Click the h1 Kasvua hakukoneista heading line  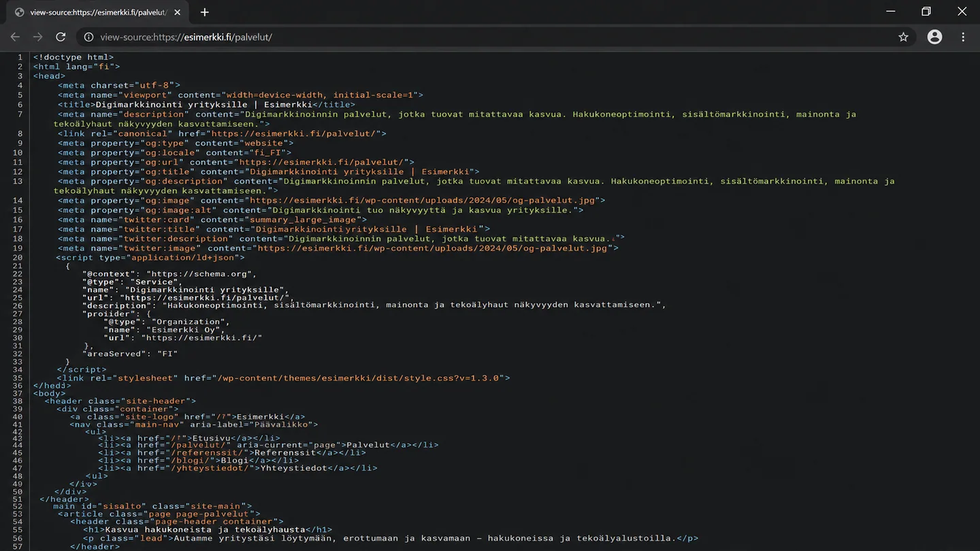click(208, 530)
